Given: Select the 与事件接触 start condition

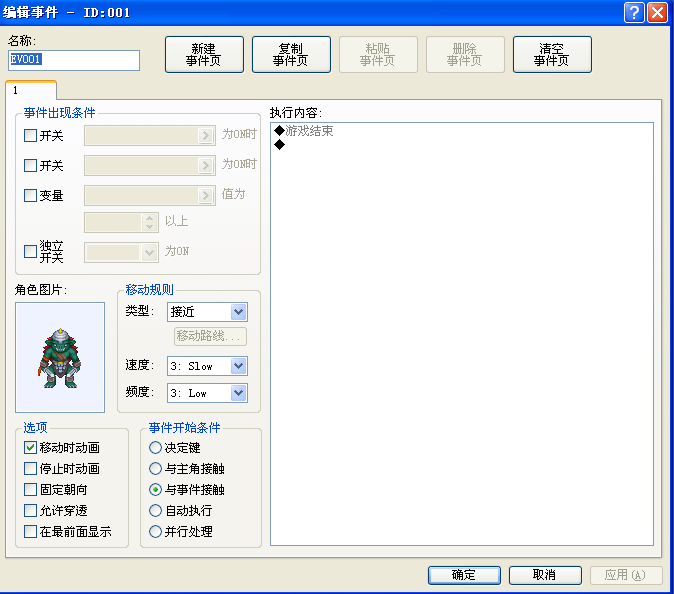Looking at the screenshot, I should tap(155, 490).
